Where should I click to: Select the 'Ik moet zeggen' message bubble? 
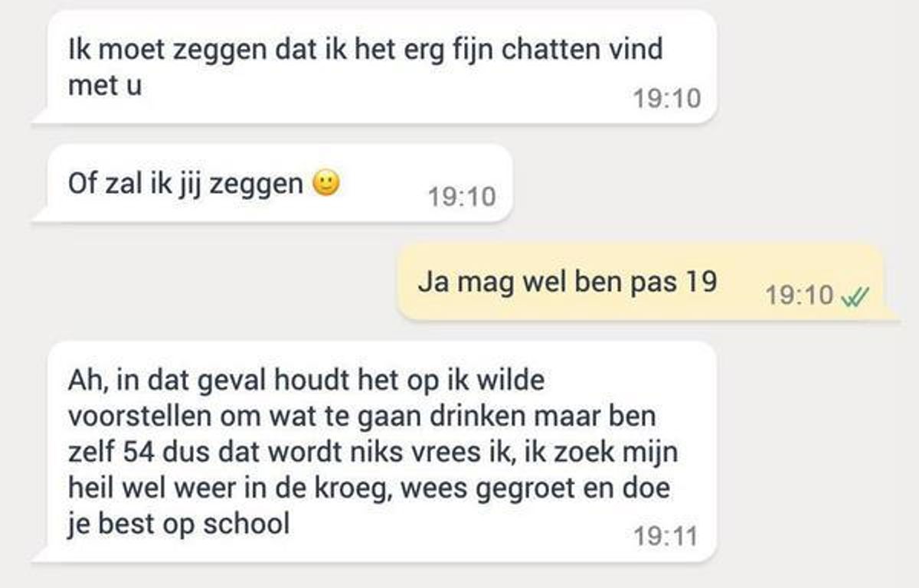tap(375, 67)
